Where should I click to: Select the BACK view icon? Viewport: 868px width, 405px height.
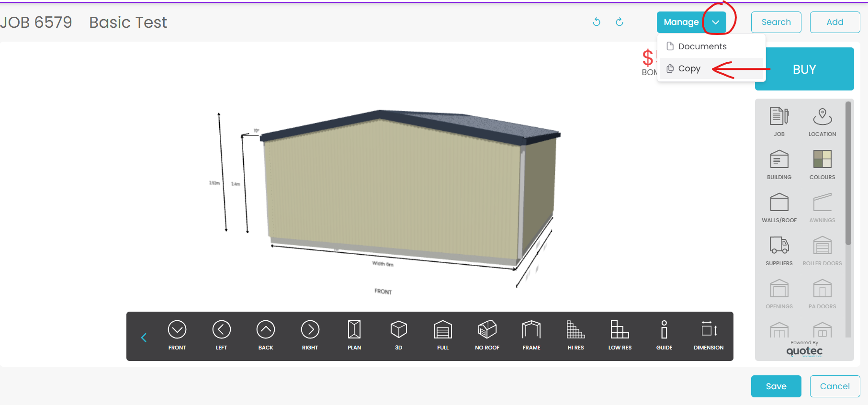pos(266,330)
